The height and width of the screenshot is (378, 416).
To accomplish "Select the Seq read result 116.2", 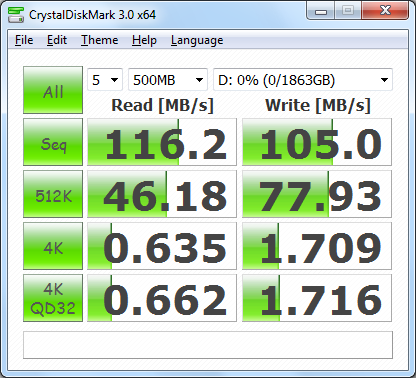I will [162, 142].
